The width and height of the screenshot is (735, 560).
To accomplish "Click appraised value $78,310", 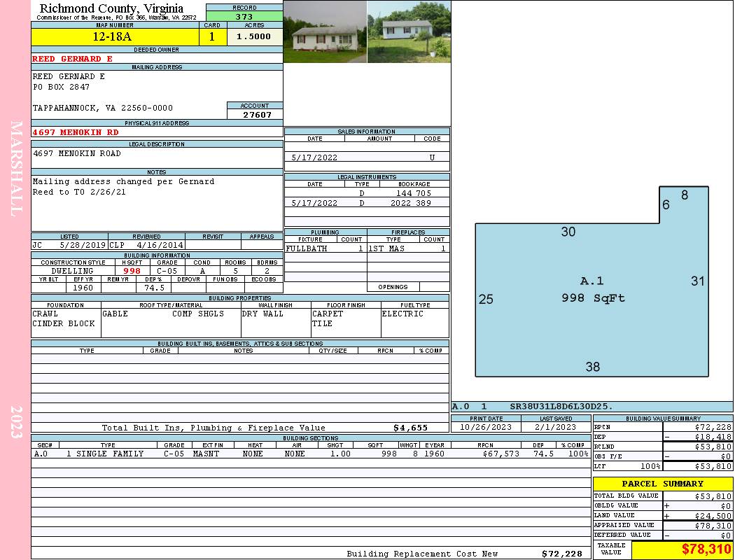I will [713, 526].
